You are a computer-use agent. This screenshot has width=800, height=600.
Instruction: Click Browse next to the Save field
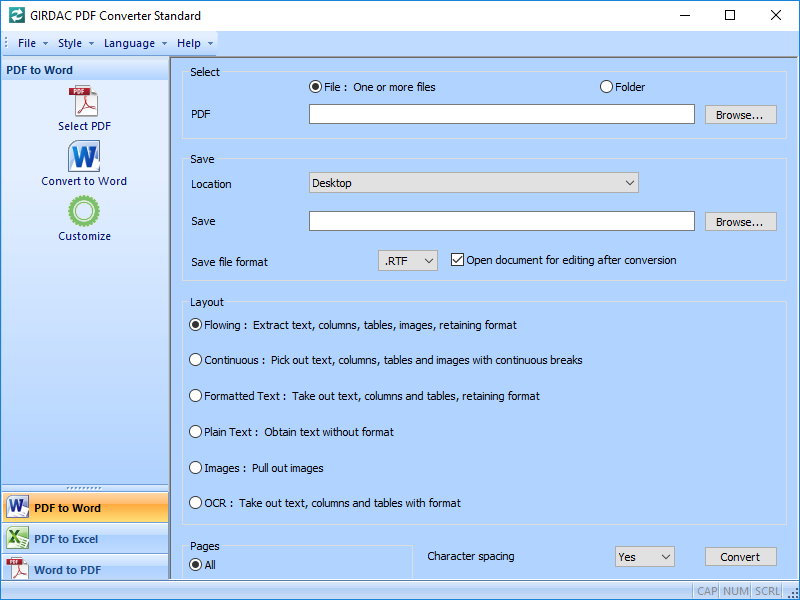click(x=740, y=221)
